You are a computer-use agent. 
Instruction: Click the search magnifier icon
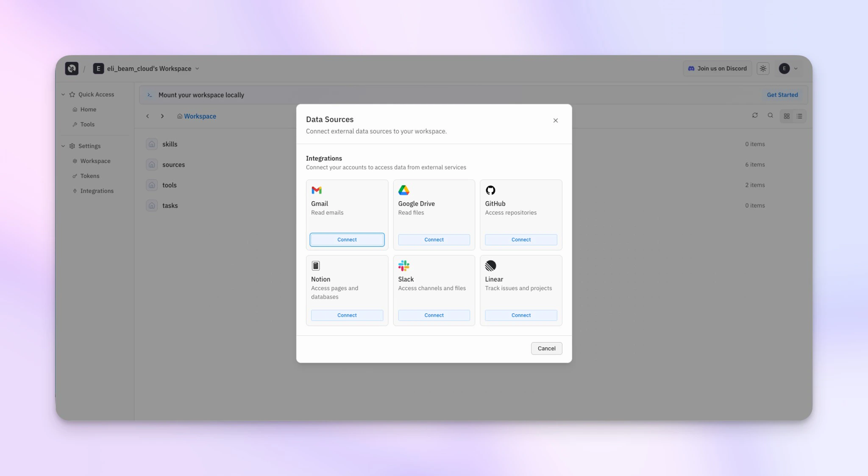pos(771,116)
